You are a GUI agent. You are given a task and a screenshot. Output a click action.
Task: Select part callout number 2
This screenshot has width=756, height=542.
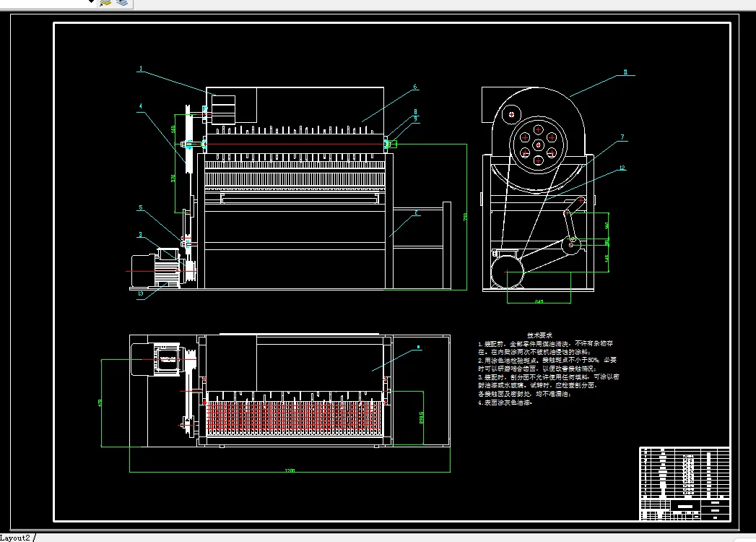[x=416, y=212]
